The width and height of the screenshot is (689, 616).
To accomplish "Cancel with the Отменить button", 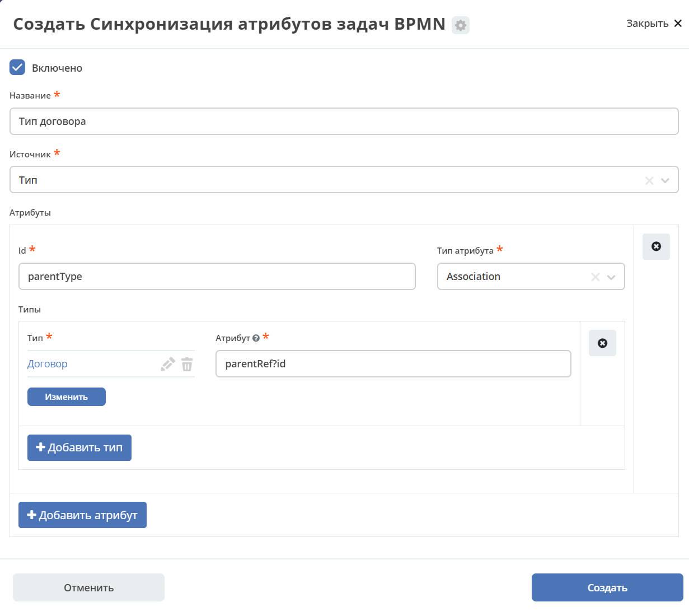I will (88, 587).
